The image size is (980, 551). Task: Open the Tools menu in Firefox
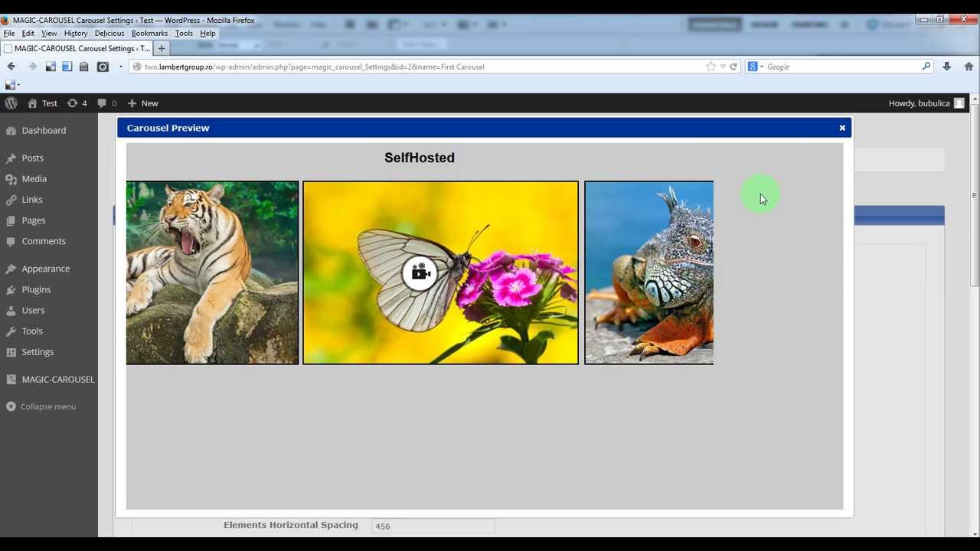[184, 33]
